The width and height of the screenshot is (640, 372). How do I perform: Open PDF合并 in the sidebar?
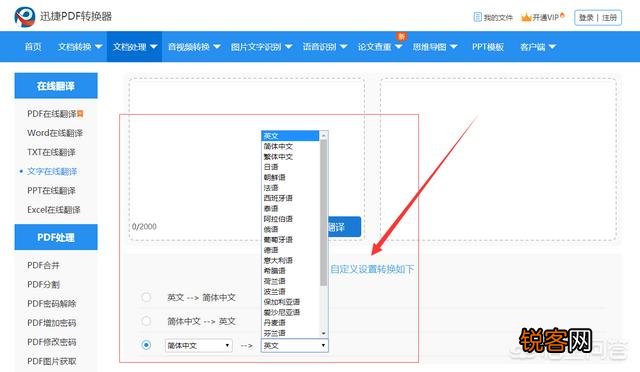[x=43, y=265]
